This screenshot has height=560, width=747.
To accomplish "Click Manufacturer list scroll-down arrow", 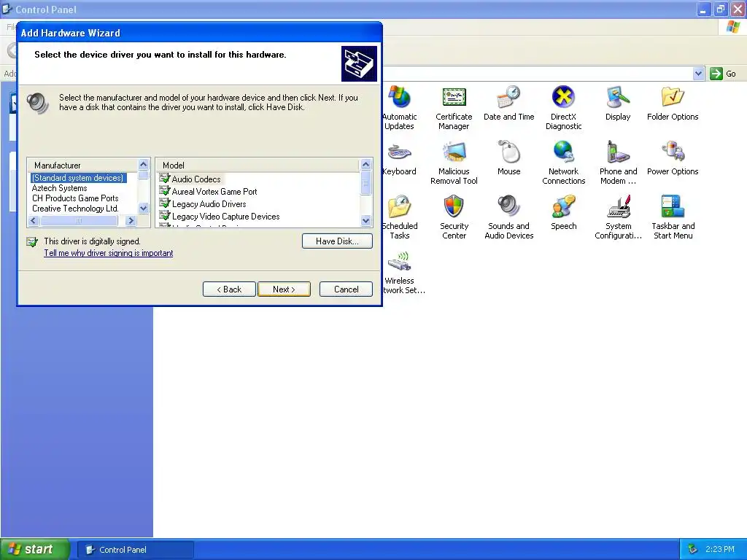I will 144,208.
